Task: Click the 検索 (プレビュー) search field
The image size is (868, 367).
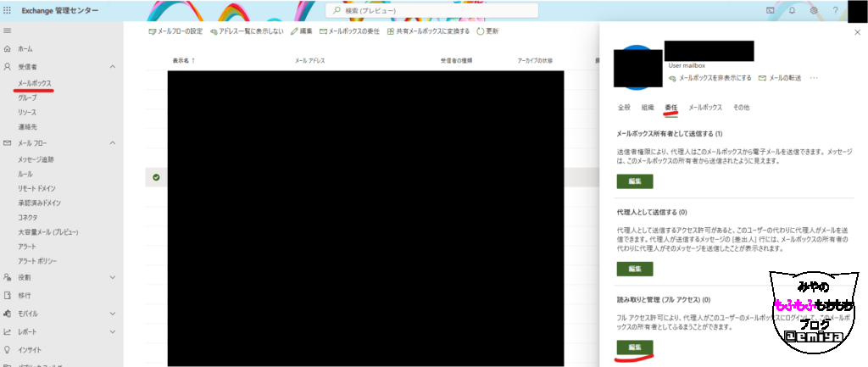Action: (x=433, y=10)
